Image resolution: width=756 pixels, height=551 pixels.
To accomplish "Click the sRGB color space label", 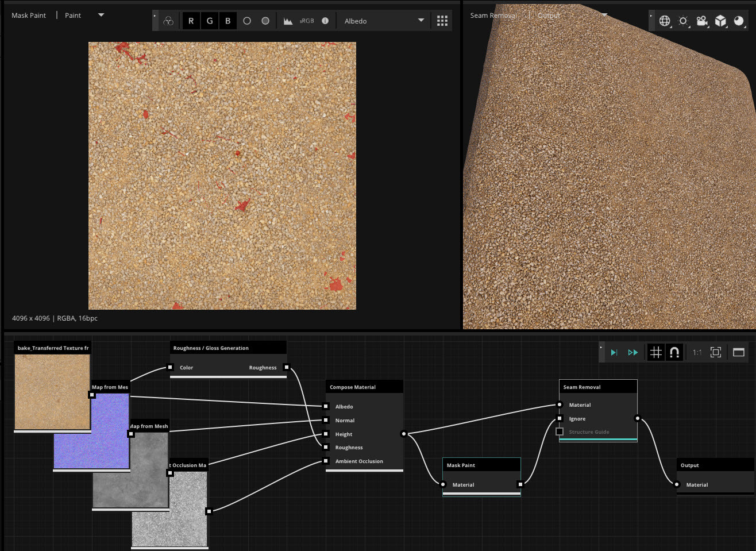I will pos(307,20).
